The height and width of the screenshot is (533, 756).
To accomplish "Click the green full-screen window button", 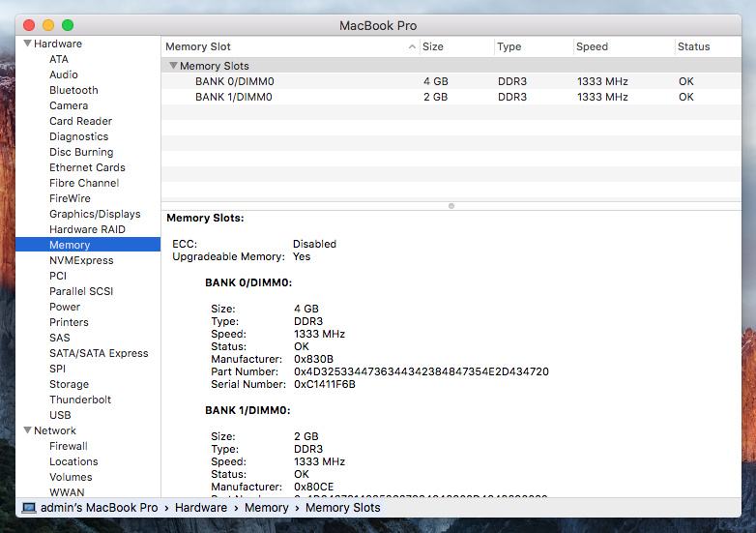I will pos(67,24).
